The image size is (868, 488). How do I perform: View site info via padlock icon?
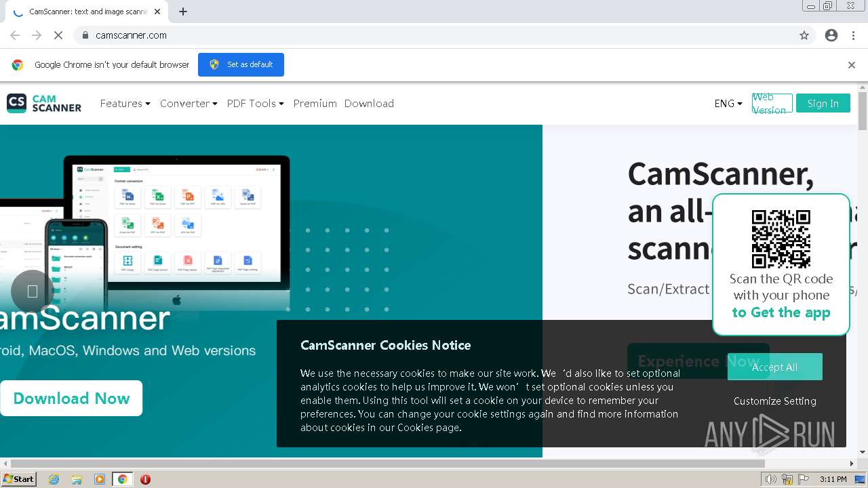[85, 35]
